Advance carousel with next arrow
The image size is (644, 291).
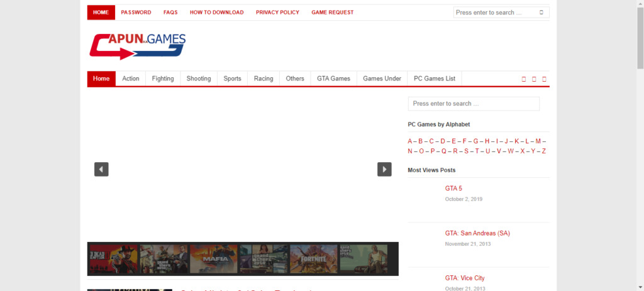click(384, 169)
